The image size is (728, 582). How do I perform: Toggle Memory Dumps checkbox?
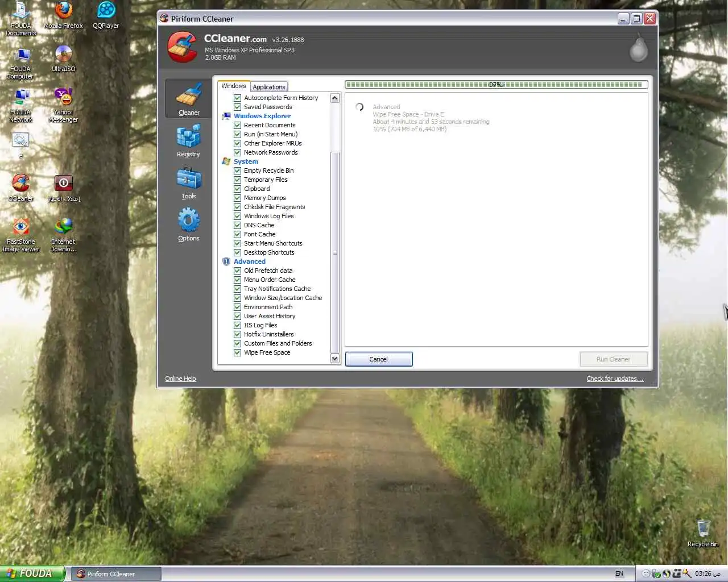point(238,198)
